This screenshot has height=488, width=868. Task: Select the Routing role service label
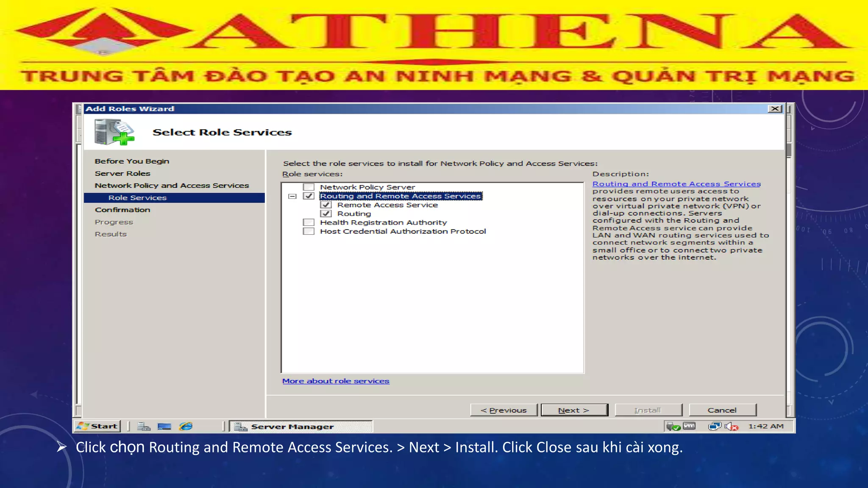click(x=354, y=213)
